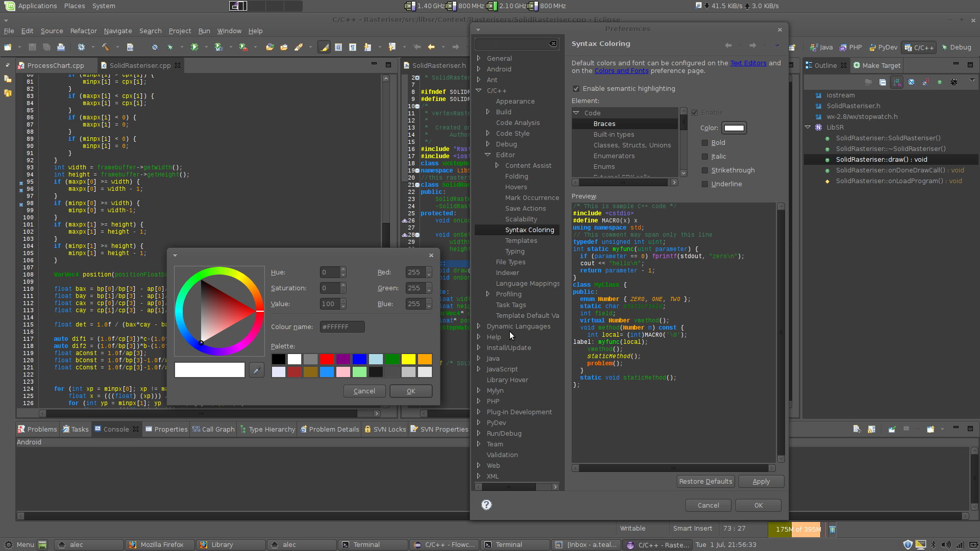
Task: Pick the red palette swatch
Action: coord(327,359)
